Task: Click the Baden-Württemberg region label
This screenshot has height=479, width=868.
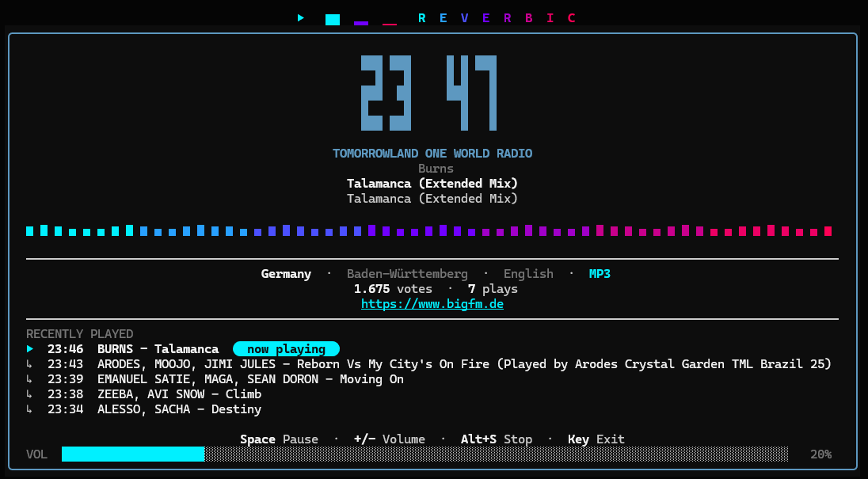Action: tap(407, 274)
